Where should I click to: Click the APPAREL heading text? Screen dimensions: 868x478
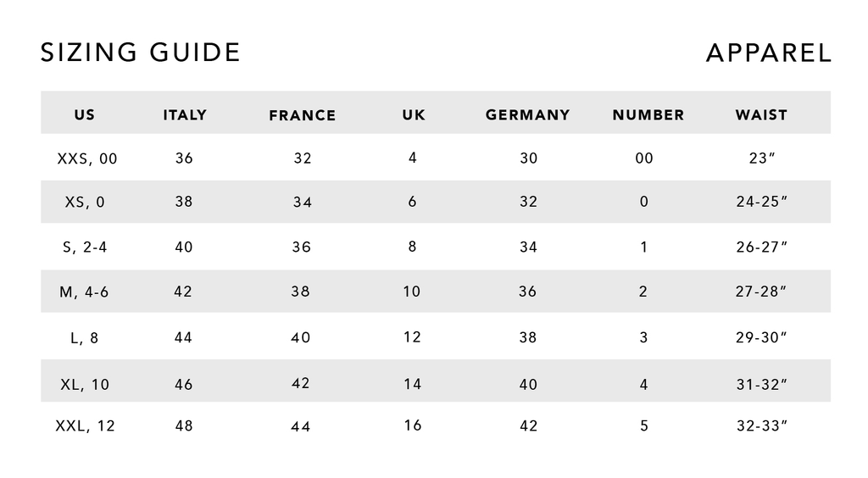pos(768,53)
